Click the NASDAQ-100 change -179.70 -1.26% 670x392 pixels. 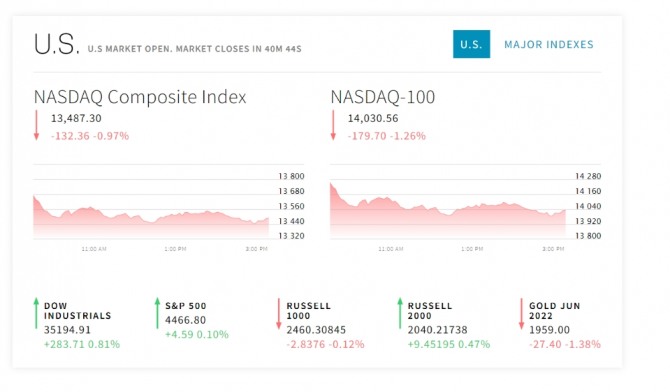click(387, 136)
